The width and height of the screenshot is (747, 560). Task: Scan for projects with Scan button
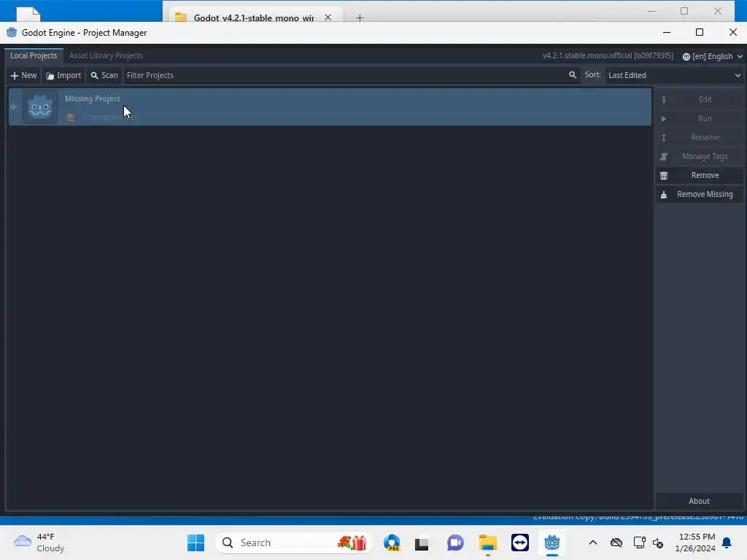104,75
